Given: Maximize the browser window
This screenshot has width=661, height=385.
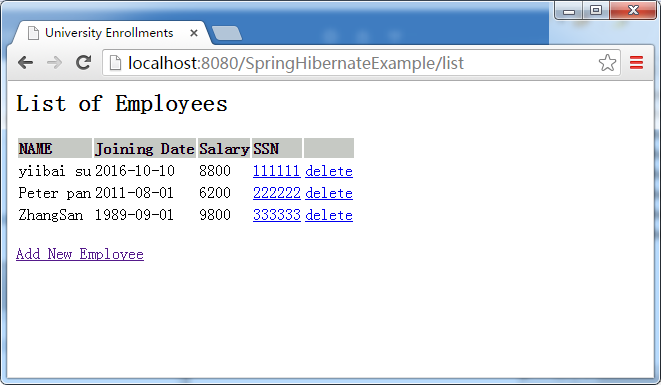Looking at the screenshot, I should (x=596, y=11).
